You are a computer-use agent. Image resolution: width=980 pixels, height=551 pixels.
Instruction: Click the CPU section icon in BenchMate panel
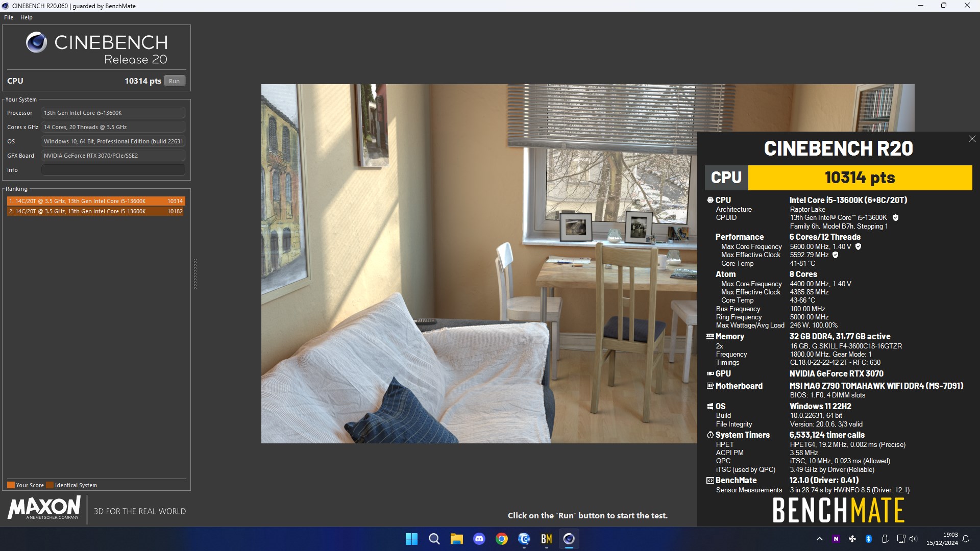tap(710, 200)
